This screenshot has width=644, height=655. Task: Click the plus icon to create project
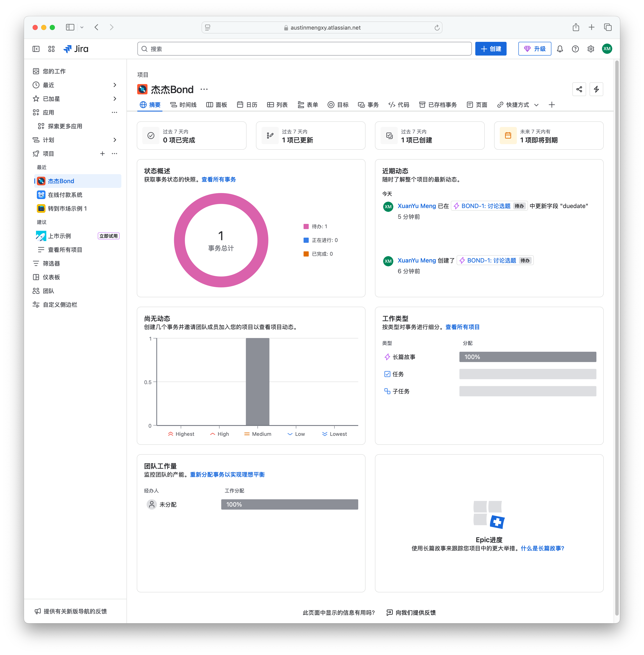[102, 154]
